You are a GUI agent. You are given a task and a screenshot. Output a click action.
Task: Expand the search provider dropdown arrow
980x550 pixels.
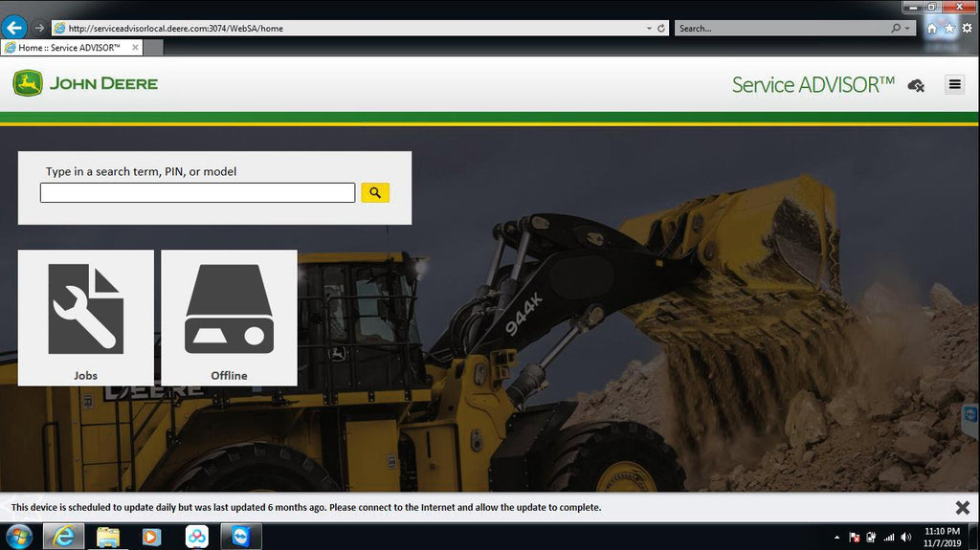tap(908, 29)
